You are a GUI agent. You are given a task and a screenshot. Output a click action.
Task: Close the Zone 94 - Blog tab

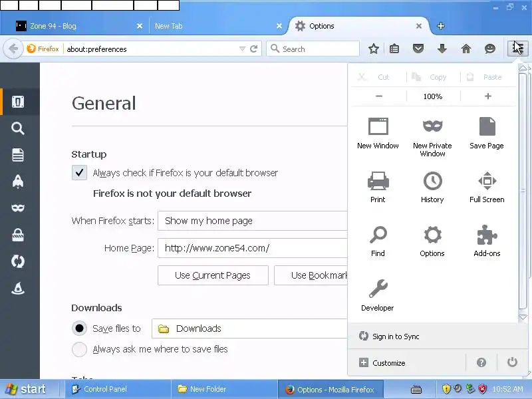coord(140,26)
